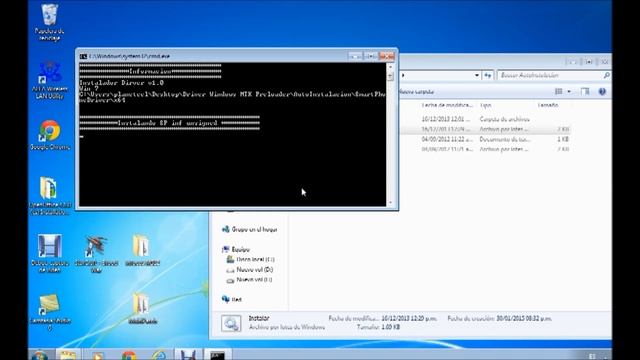The height and width of the screenshot is (360, 640).
Task: Open Nuevo vol (D:) in navigation pane
Action: (250, 270)
